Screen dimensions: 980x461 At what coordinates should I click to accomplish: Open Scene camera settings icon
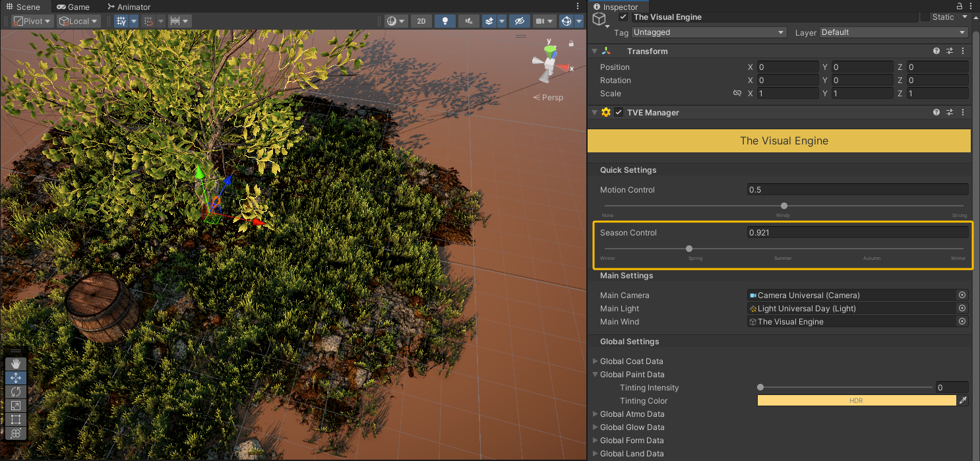coord(543,21)
